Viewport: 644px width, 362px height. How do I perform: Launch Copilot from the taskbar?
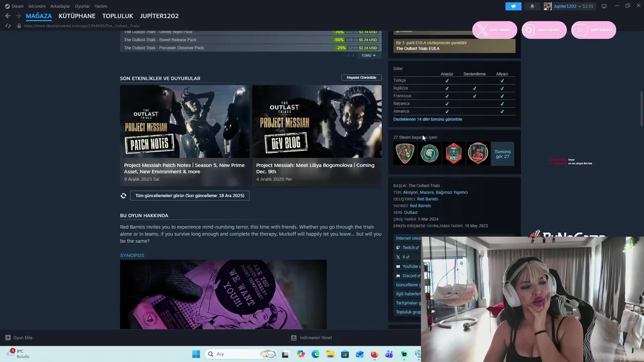[x=301, y=354]
